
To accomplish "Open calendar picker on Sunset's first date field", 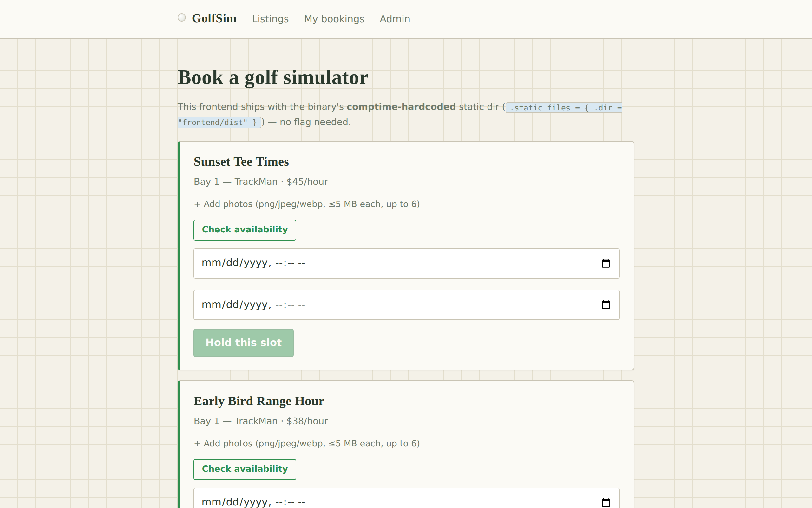I will click(605, 263).
